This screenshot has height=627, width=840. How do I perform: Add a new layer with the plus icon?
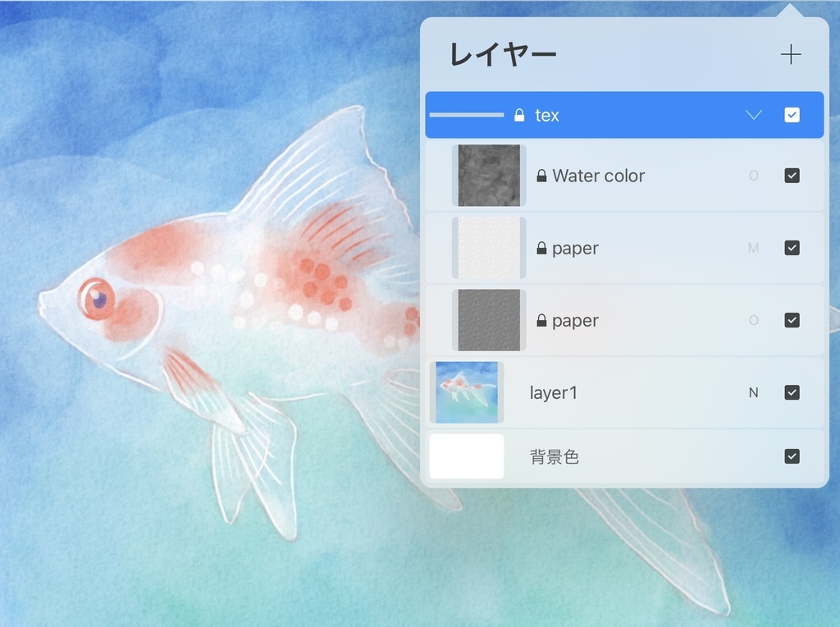tap(790, 54)
